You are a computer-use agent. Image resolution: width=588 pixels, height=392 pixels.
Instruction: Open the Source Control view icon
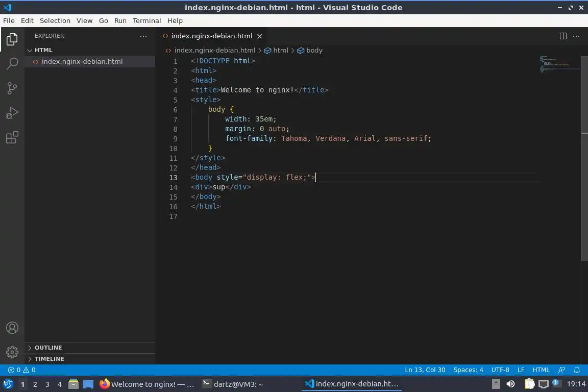tap(12, 88)
